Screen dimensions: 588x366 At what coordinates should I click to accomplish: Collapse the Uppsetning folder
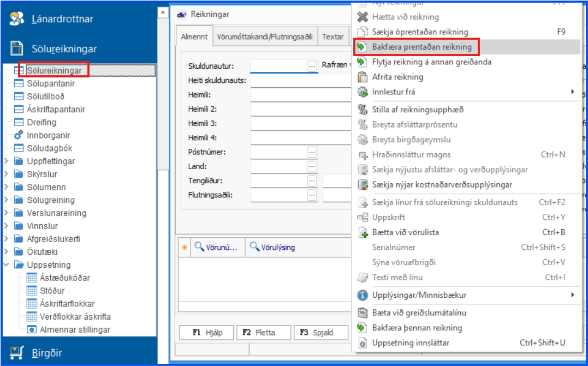coord(6,265)
